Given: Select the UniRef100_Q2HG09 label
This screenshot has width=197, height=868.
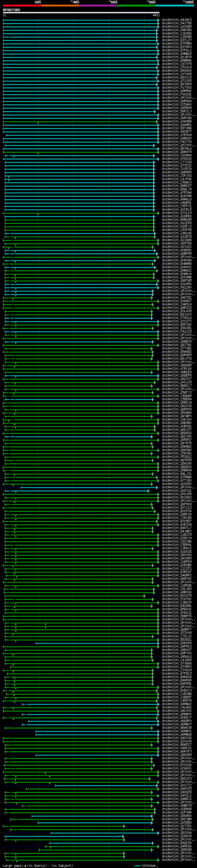Looking at the screenshot, I should [x=177, y=836].
